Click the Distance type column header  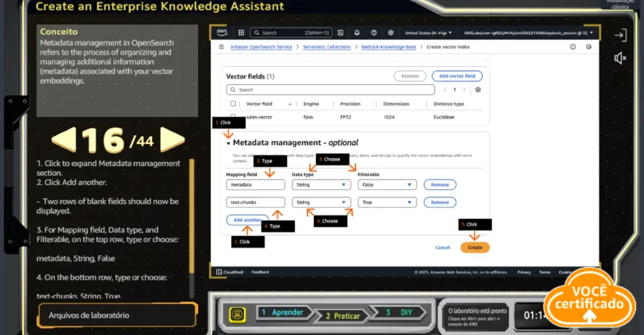click(x=448, y=104)
